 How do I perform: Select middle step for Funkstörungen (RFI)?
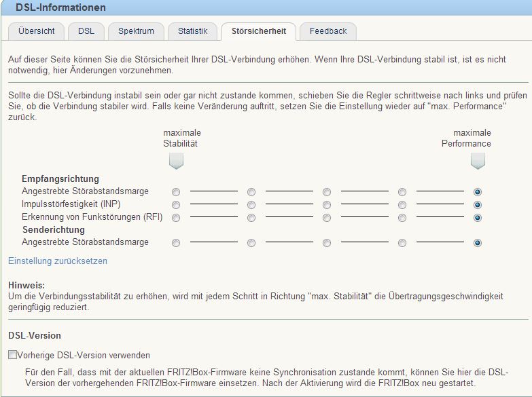pos(327,218)
